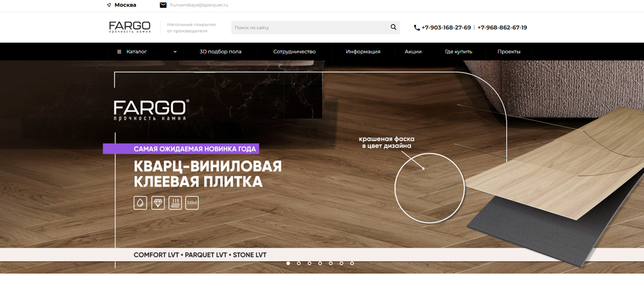Click the magnifier search icon
644x297 pixels.
click(x=393, y=27)
